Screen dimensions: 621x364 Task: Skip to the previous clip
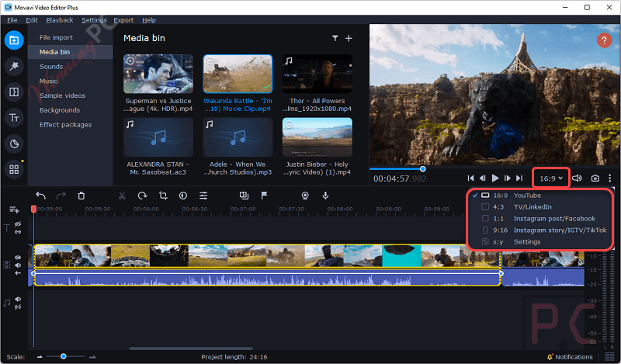click(470, 179)
